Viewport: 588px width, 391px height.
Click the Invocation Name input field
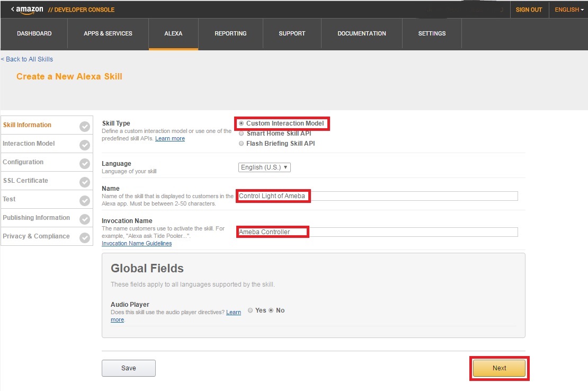coord(378,232)
